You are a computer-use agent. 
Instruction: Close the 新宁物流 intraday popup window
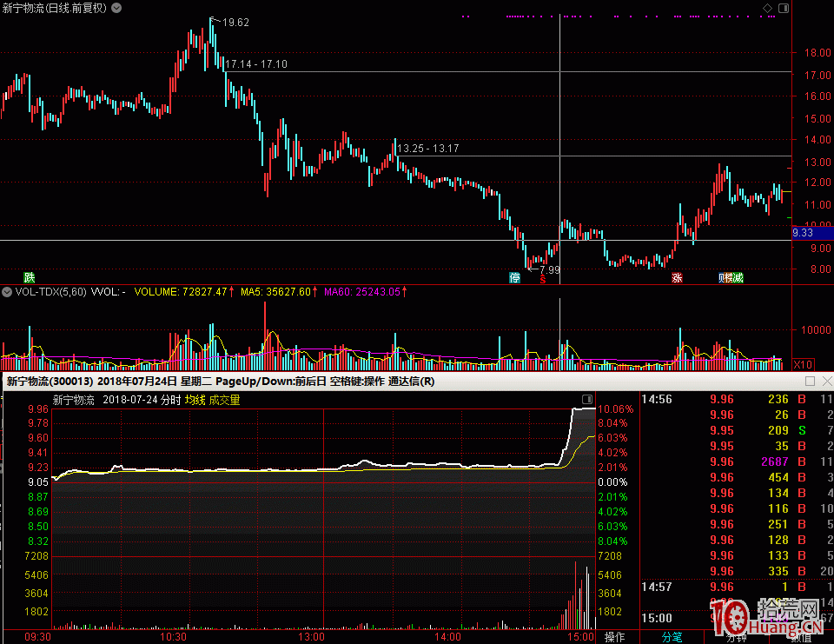tap(825, 382)
